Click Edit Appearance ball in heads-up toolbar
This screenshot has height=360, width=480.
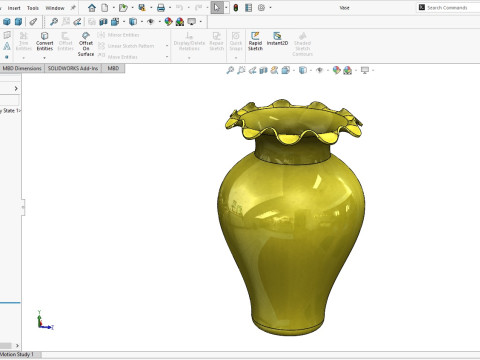(337, 70)
